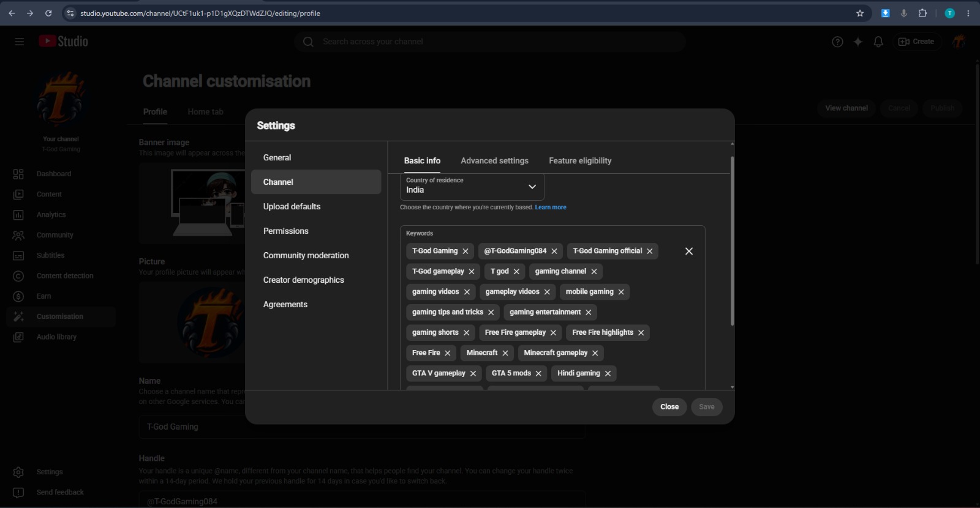Open Analytics in the sidebar
The height and width of the screenshot is (508, 980).
tap(61, 215)
